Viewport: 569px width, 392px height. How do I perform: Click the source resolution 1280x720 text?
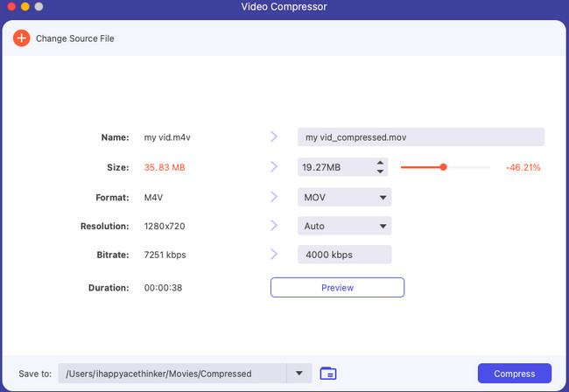tap(165, 227)
